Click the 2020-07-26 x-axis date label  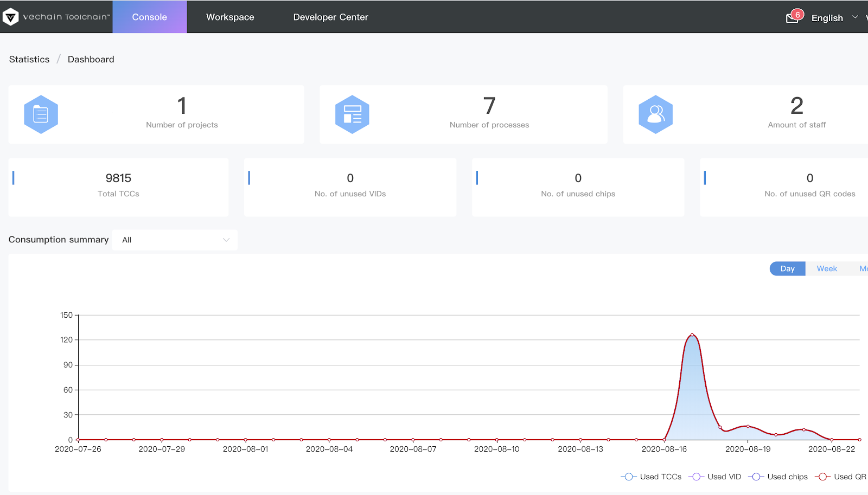[x=78, y=449]
